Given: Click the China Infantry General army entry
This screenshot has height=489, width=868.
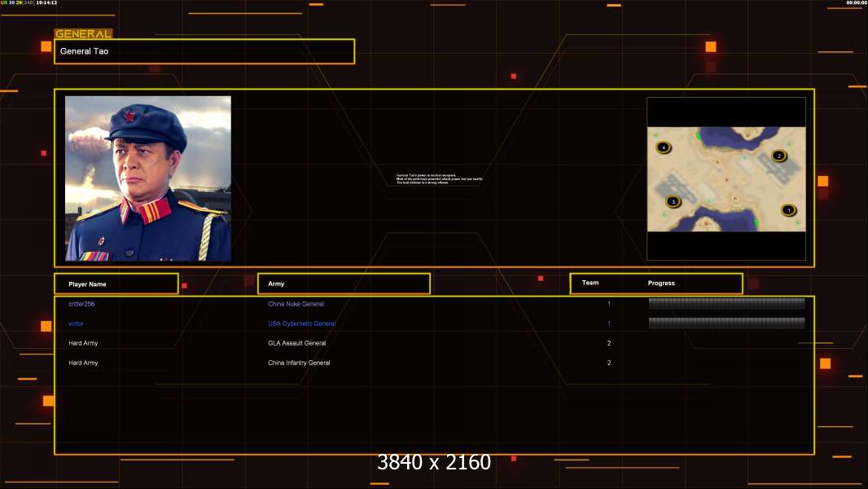Looking at the screenshot, I should (x=299, y=363).
